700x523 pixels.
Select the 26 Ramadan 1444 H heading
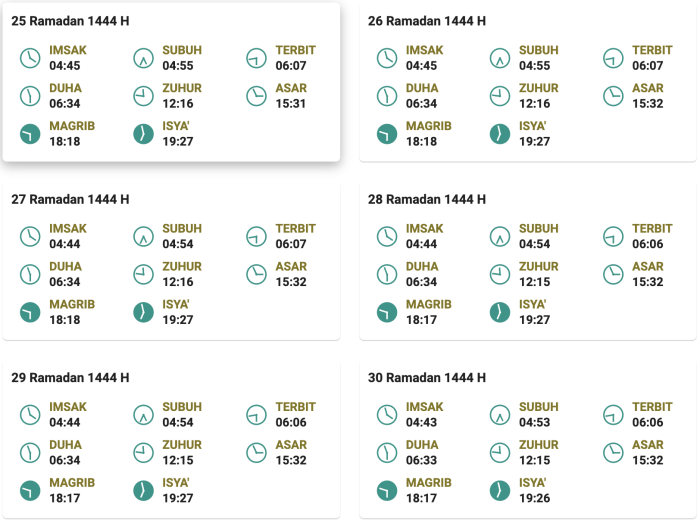point(427,21)
